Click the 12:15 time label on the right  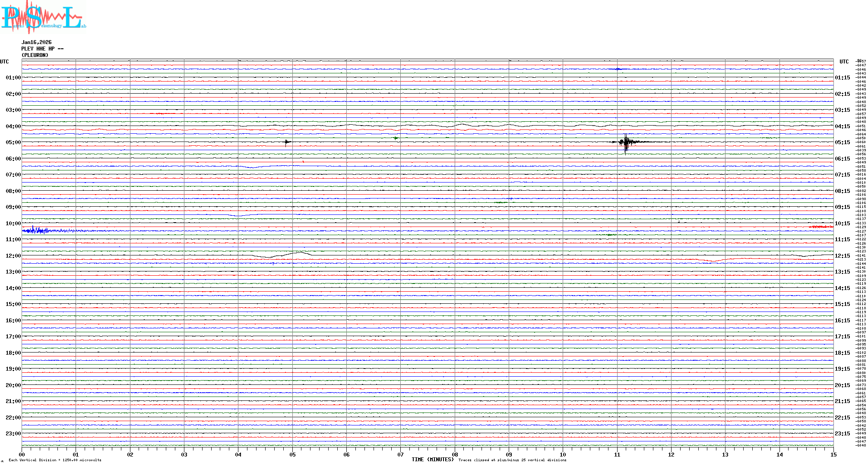coord(842,256)
